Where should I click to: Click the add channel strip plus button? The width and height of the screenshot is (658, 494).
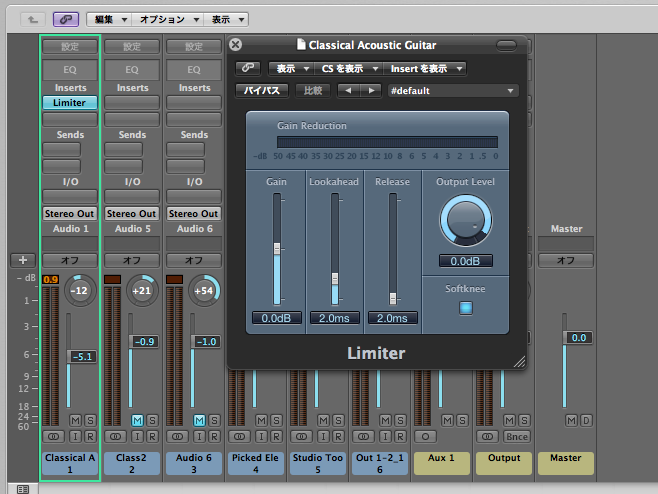[x=23, y=260]
